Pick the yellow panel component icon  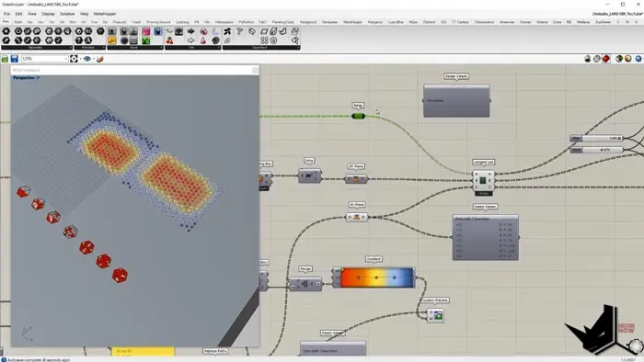tap(112, 40)
